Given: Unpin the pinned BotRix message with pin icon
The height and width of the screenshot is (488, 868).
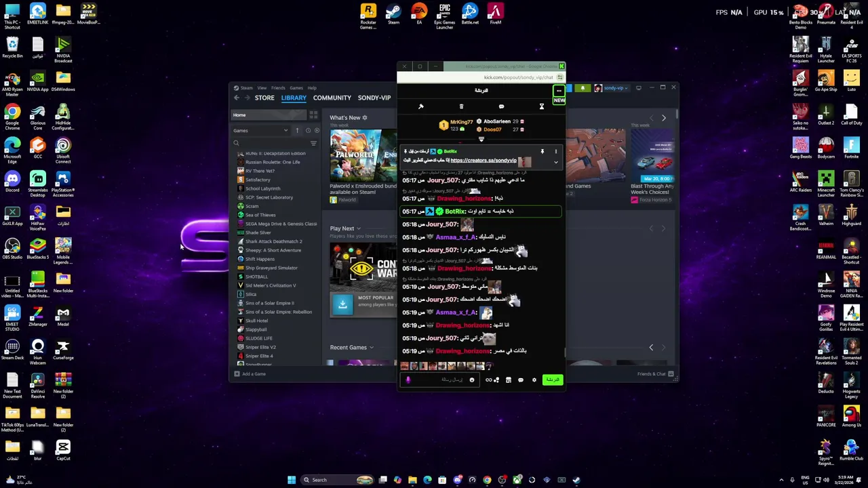Looking at the screenshot, I should pos(542,151).
